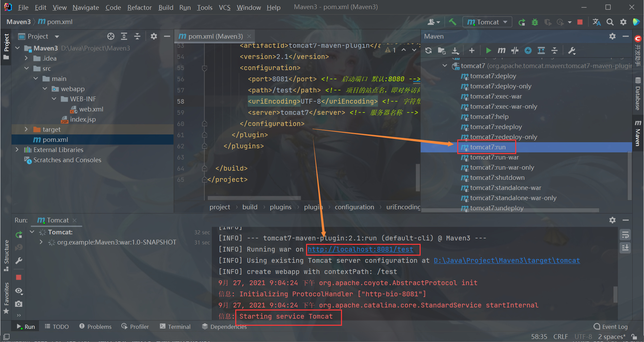644x342 pixels.
Task: Collapse tomcat7 plugin node in Maven
Action: [445, 66]
